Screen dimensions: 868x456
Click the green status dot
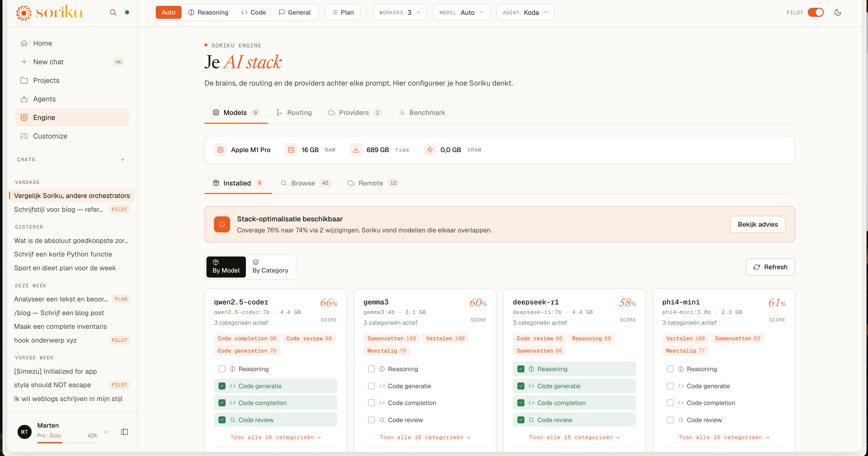click(x=127, y=13)
